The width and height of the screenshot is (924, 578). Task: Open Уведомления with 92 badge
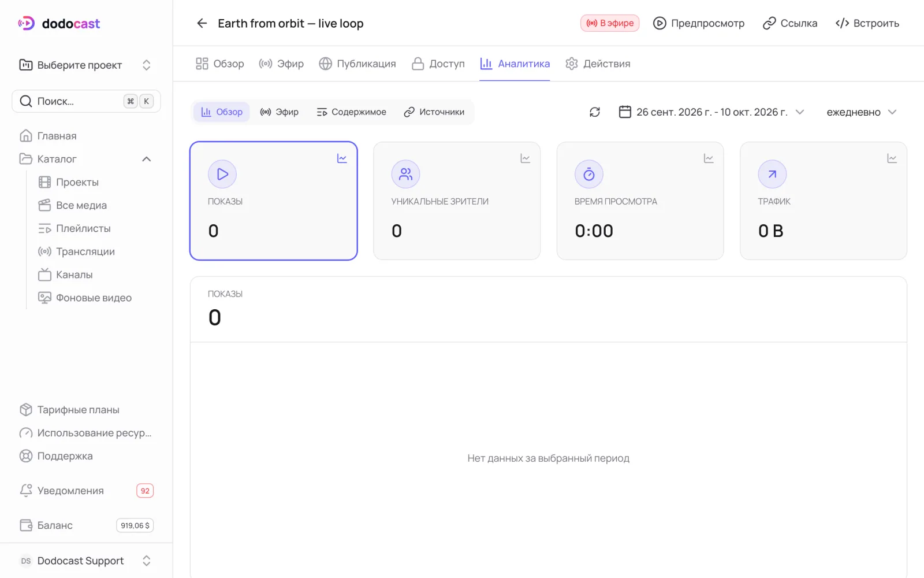tap(86, 491)
